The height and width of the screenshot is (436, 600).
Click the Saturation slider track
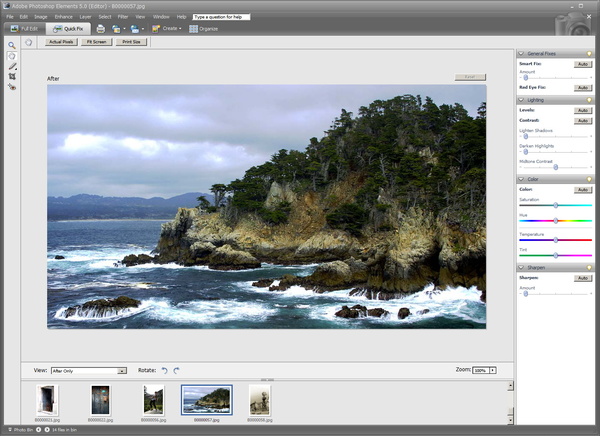coord(556,205)
